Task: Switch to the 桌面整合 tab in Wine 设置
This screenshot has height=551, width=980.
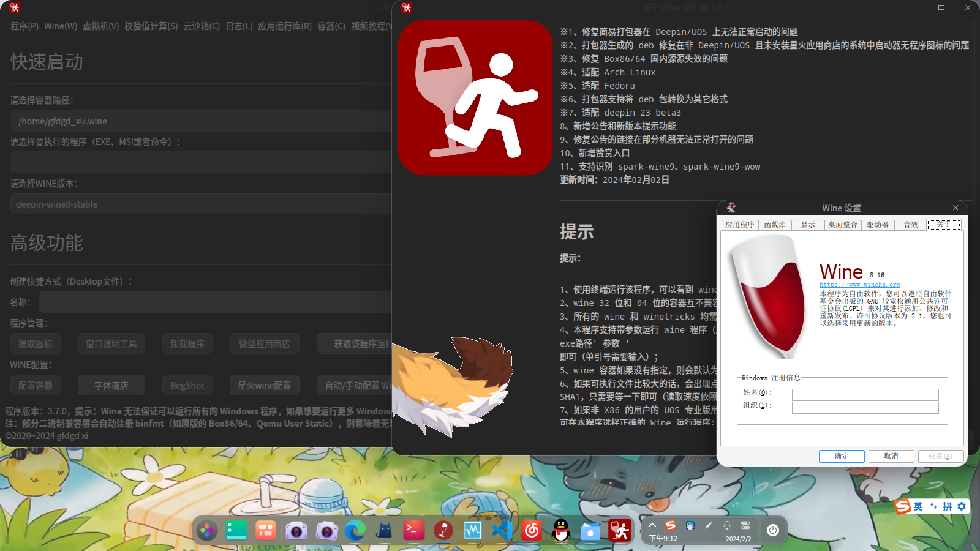Action: coord(843,225)
